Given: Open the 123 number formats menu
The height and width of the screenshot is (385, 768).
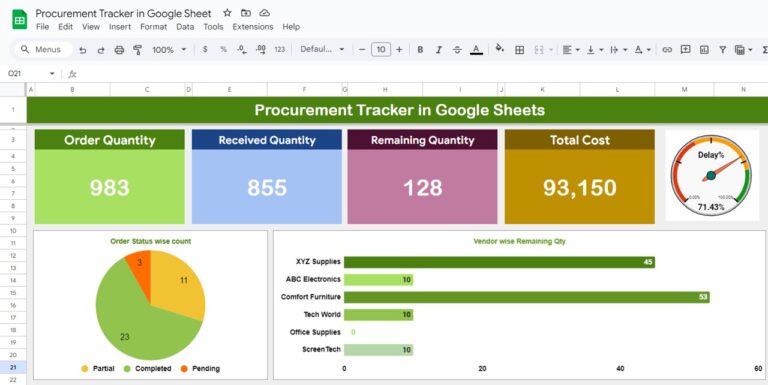Looking at the screenshot, I should (280, 49).
